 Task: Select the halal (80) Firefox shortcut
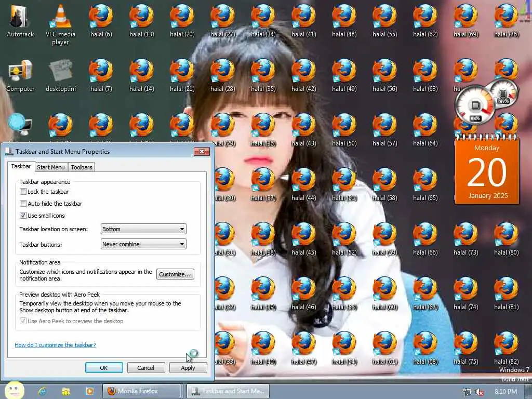(x=506, y=239)
